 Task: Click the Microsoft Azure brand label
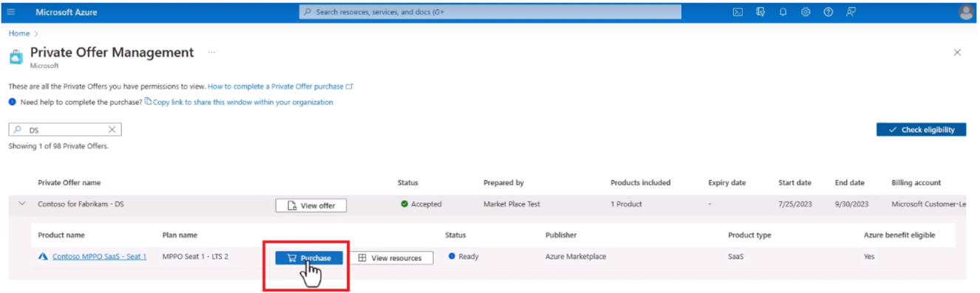67,13
